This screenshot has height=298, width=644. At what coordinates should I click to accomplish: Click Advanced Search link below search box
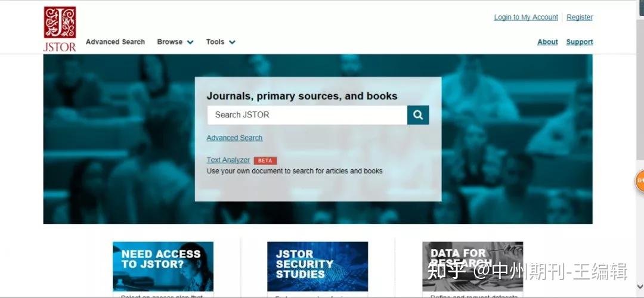[x=234, y=138]
